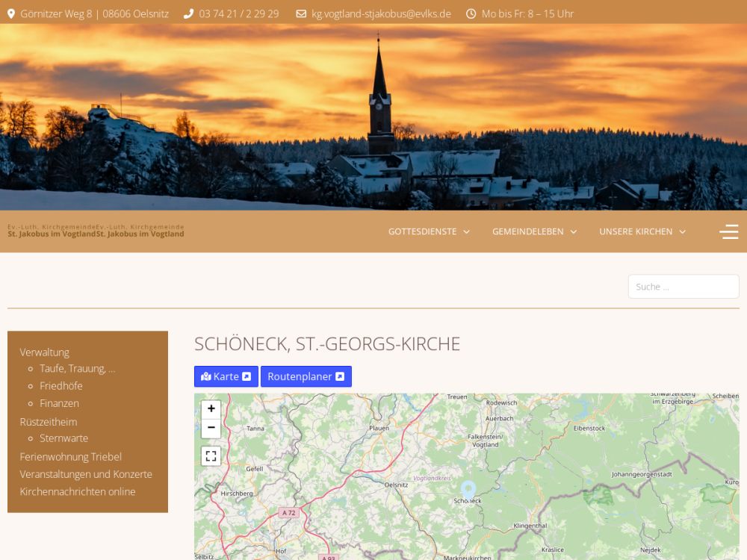Open Verwaltung in the sidebar

tap(44, 352)
